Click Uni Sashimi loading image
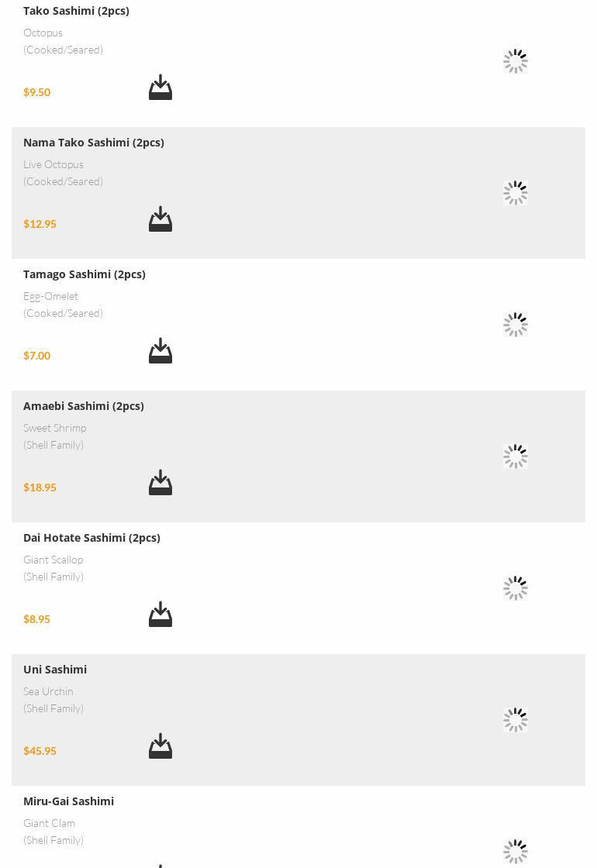The height and width of the screenshot is (868, 597). tap(515, 720)
